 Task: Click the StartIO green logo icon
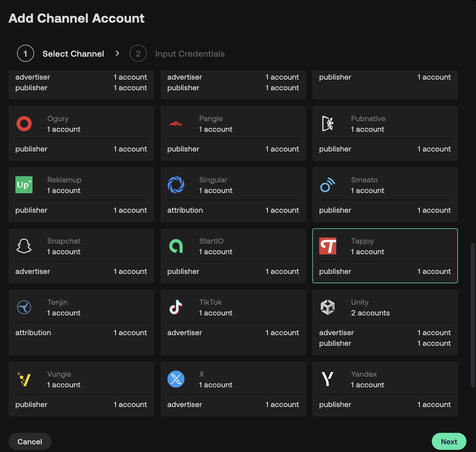(x=176, y=246)
